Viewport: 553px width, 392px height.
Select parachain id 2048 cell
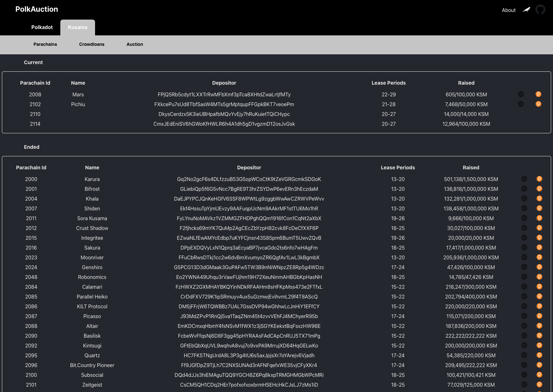[31, 277]
